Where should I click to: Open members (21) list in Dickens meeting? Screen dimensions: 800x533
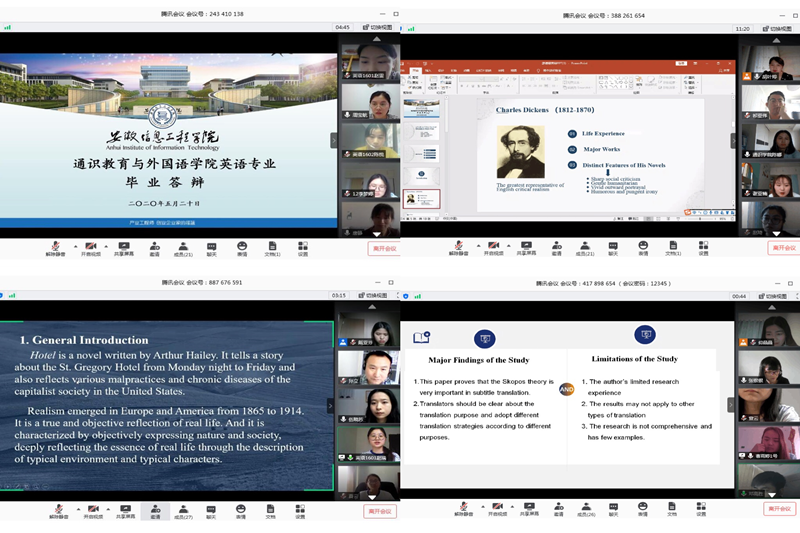(x=583, y=246)
